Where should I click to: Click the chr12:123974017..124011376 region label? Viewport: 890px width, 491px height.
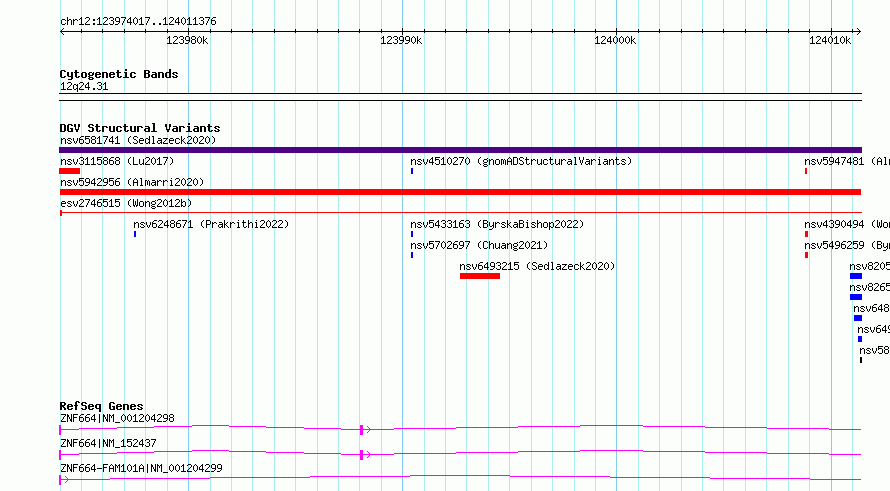(x=138, y=21)
